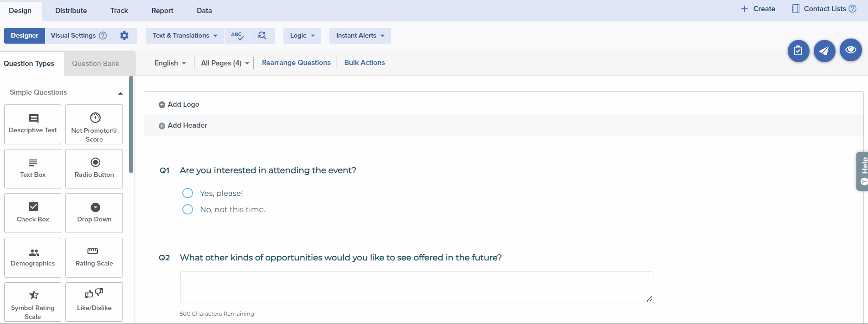Click the Bulk Actions link
Image resolution: width=868 pixels, height=324 pixels.
pyautogui.click(x=364, y=63)
